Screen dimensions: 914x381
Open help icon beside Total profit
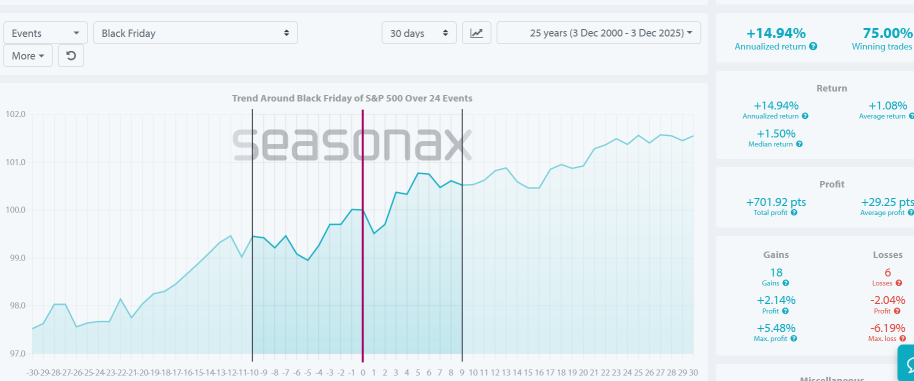coord(794,213)
